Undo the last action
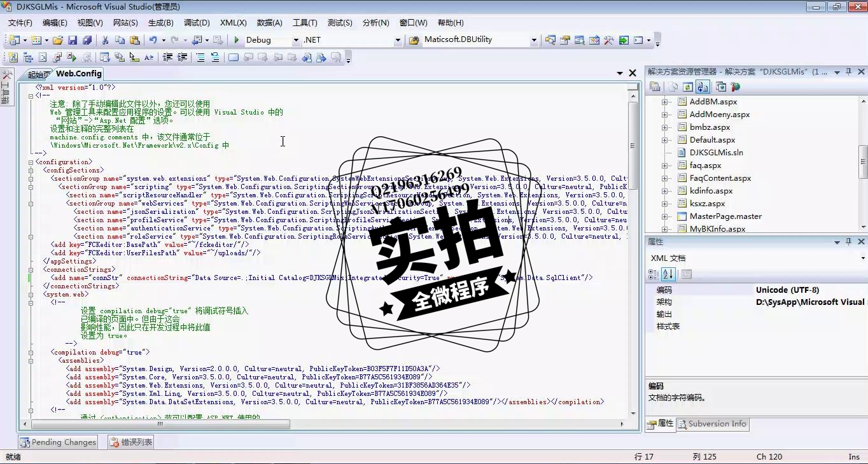This screenshot has width=868, height=464. 153,40
